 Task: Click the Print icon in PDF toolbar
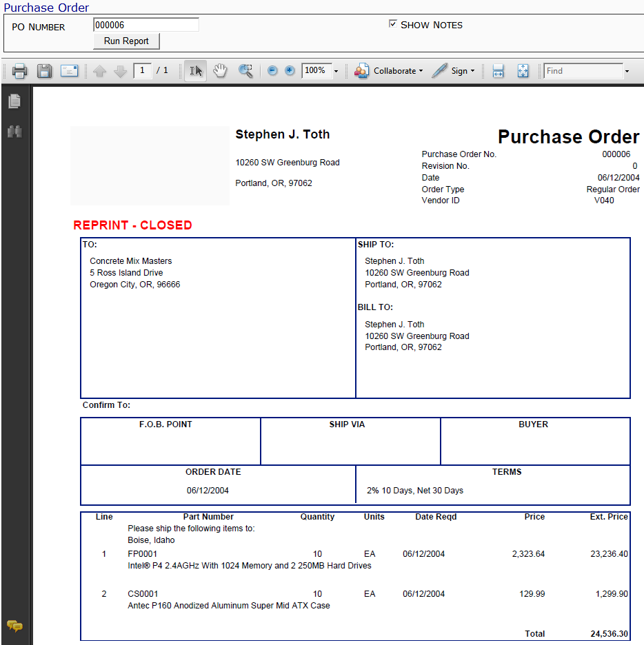[19, 71]
